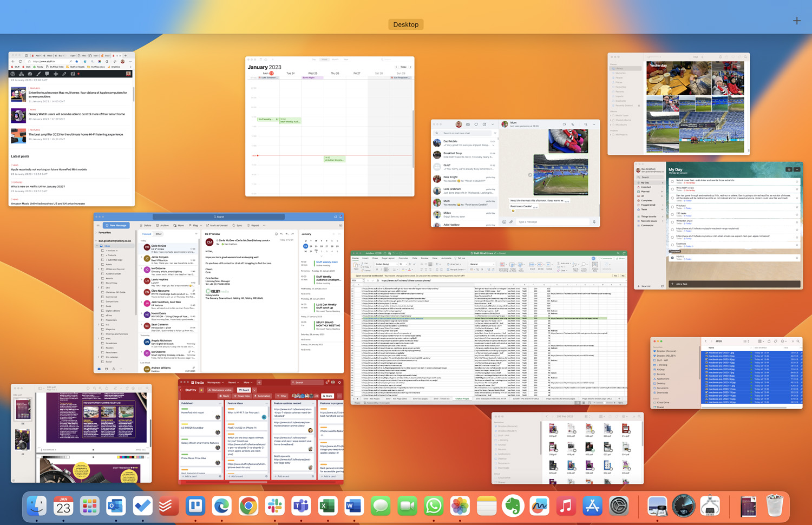Click Archive in the Outlook toolbar

tap(162, 225)
